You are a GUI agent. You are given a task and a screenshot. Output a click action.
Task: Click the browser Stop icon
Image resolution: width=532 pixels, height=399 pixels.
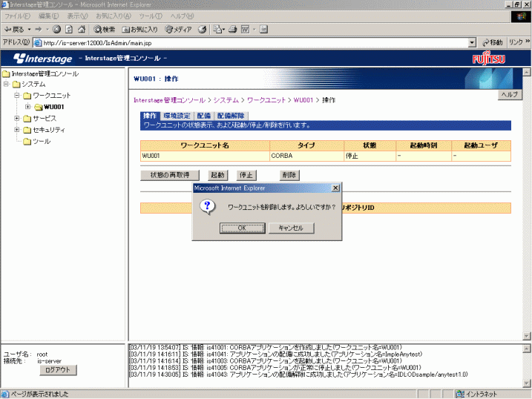click(x=56, y=29)
